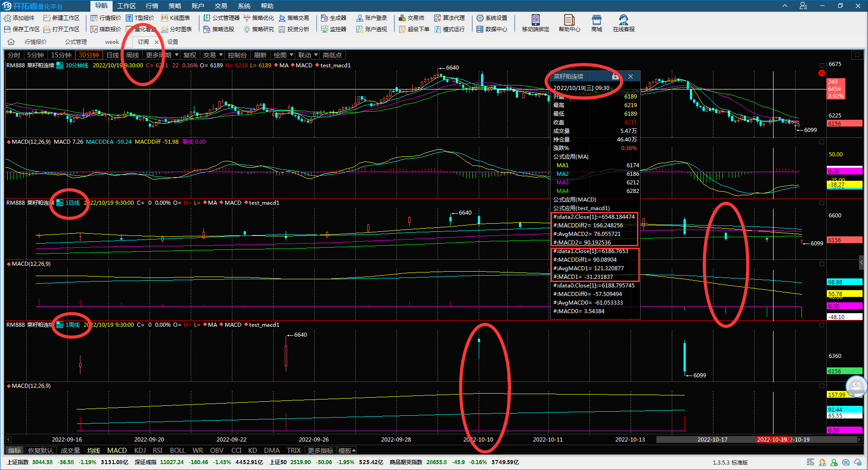Switch chart to 15分钟 period
The image size is (868, 470).
pyautogui.click(x=61, y=55)
